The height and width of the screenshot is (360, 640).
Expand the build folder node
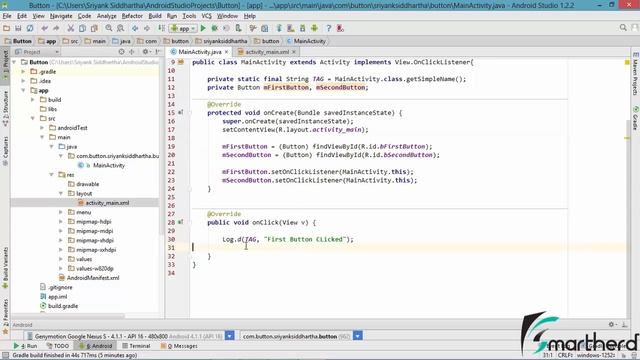click(x=33, y=100)
